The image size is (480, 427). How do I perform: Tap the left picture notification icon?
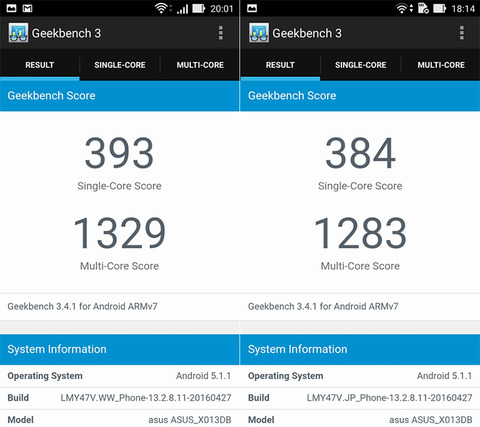coord(11,8)
